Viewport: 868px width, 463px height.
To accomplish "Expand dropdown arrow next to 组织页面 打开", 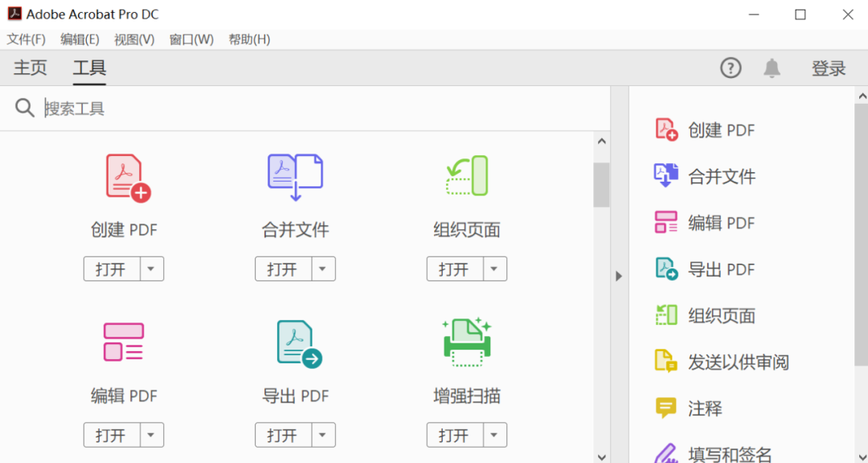I will point(495,269).
